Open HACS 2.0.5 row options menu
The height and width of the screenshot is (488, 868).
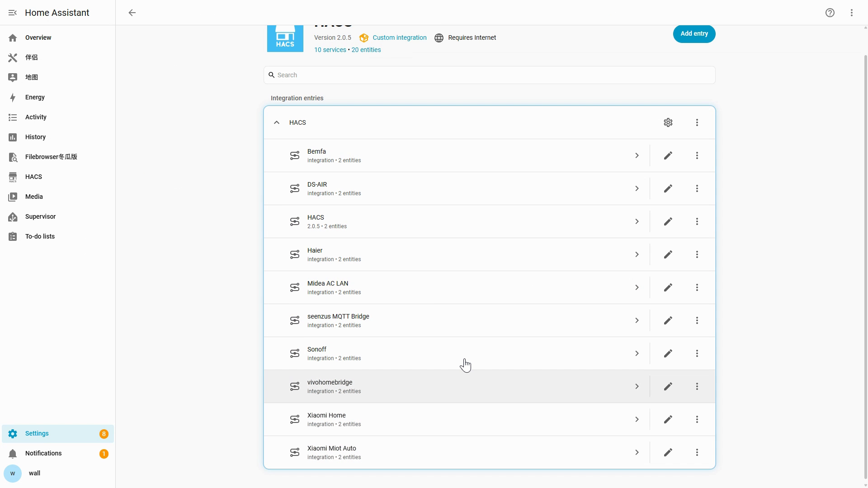tap(697, 221)
